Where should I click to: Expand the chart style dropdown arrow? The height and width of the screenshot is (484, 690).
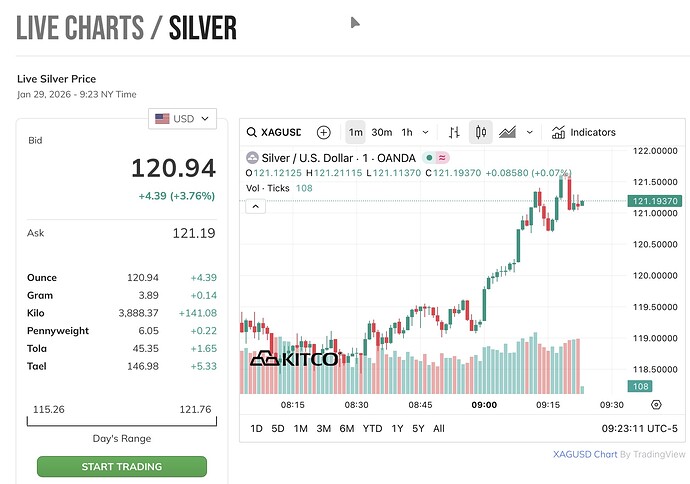pos(530,132)
